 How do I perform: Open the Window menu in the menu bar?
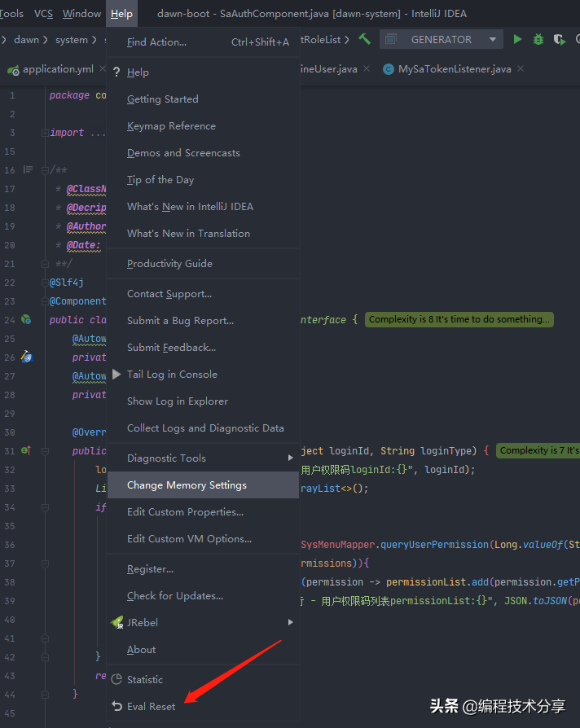(x=81, y=14)
